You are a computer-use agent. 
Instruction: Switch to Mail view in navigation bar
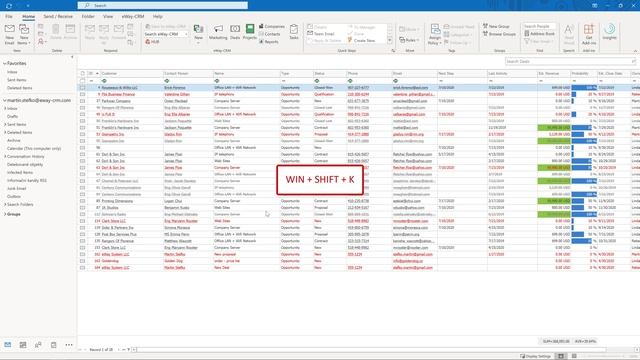coord(8,345)
